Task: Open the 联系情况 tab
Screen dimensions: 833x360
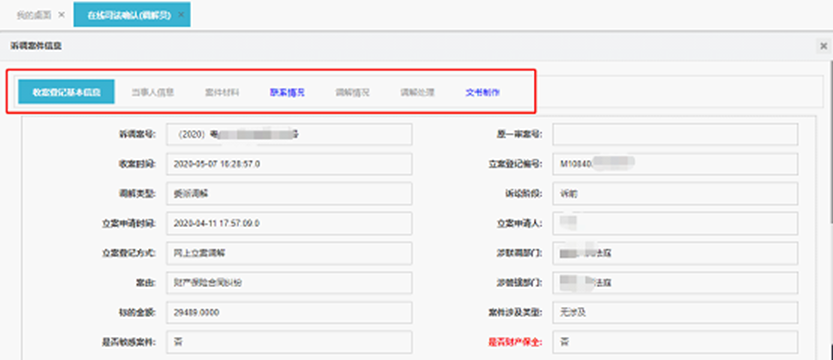Action: (x=287, y=92)
